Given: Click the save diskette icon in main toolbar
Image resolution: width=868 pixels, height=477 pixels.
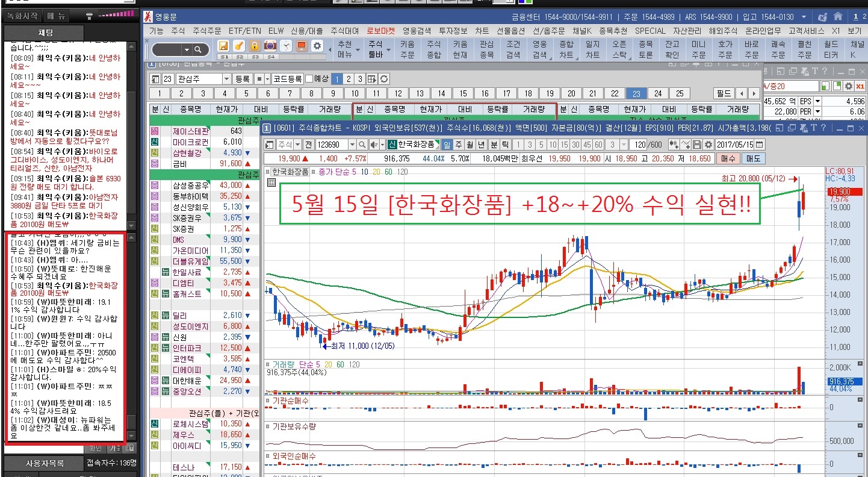Looking at the screenshot, I should pos(223,46).
